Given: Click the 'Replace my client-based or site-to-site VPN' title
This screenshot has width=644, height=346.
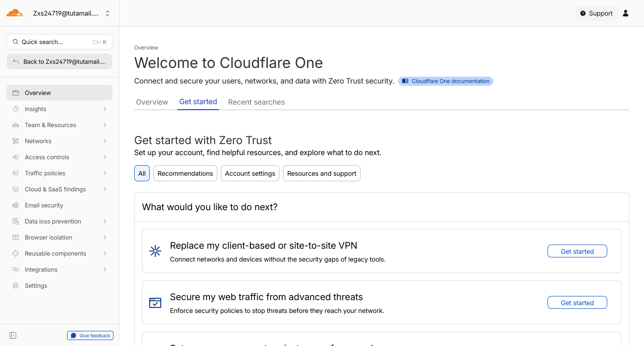Looking at the screenshot, I should (264, 246).
